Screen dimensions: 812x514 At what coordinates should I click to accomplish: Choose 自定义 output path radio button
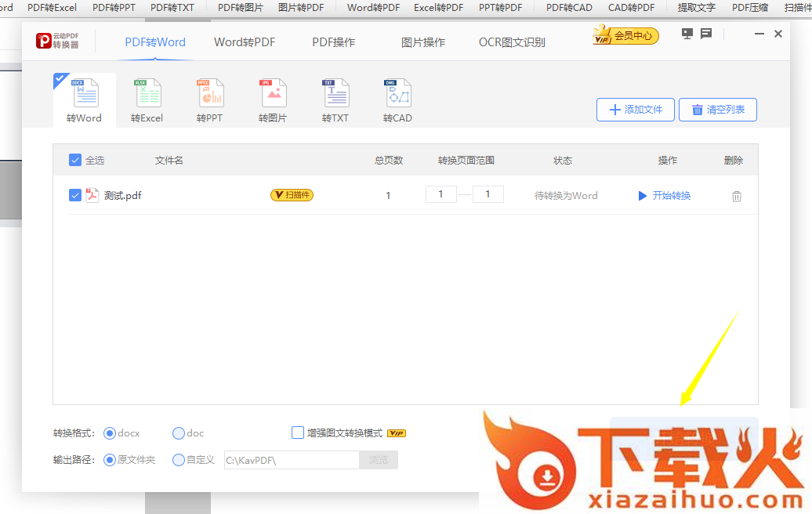[179, 460]
